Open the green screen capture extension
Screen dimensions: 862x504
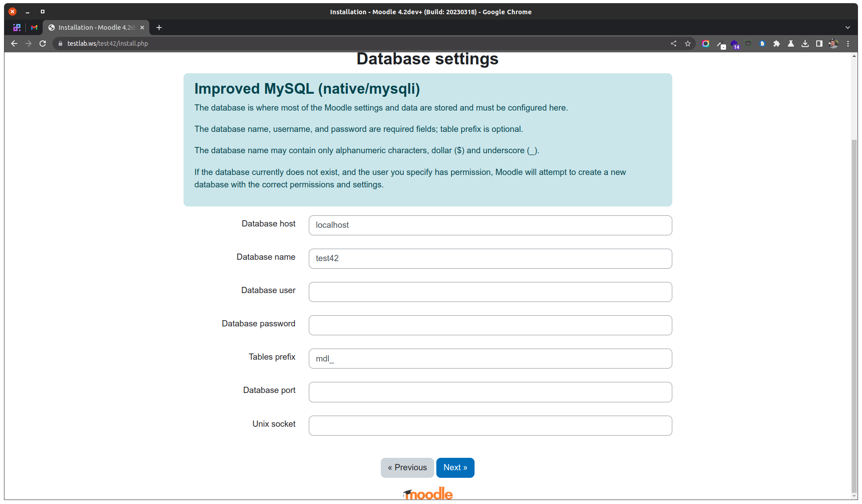click(x=748, y=44)
